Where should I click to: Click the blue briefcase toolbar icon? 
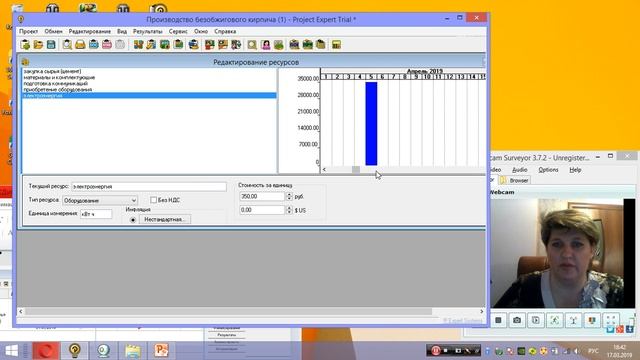pos(94,44)
